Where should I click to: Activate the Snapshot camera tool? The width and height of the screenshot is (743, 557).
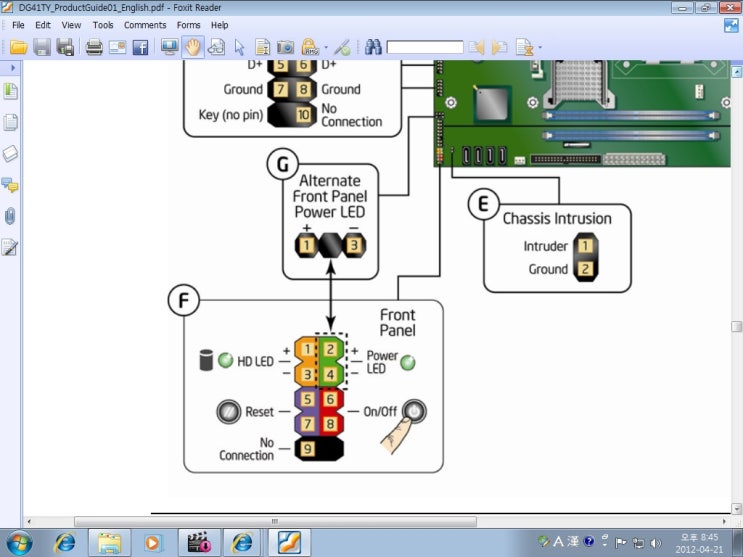pos(285,47)
